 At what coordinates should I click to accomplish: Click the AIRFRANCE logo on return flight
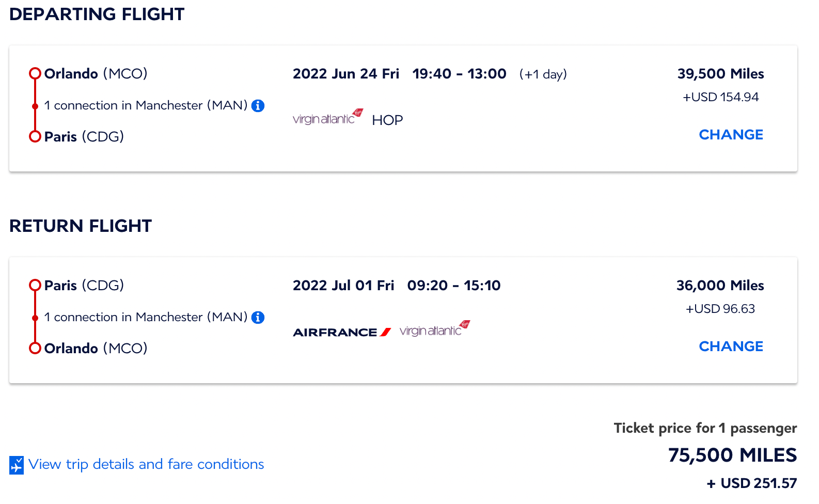pos(341,332)
